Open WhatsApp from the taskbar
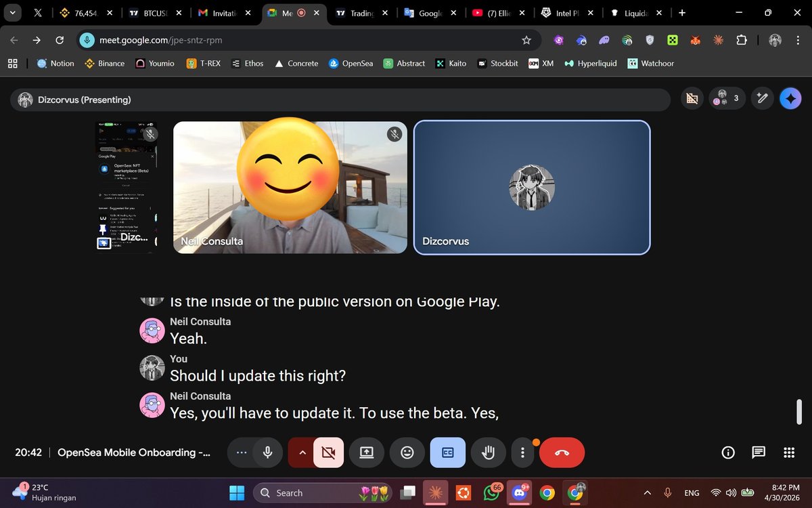The width and height of the screenshot is (812, 508). (x=493, y=492)
